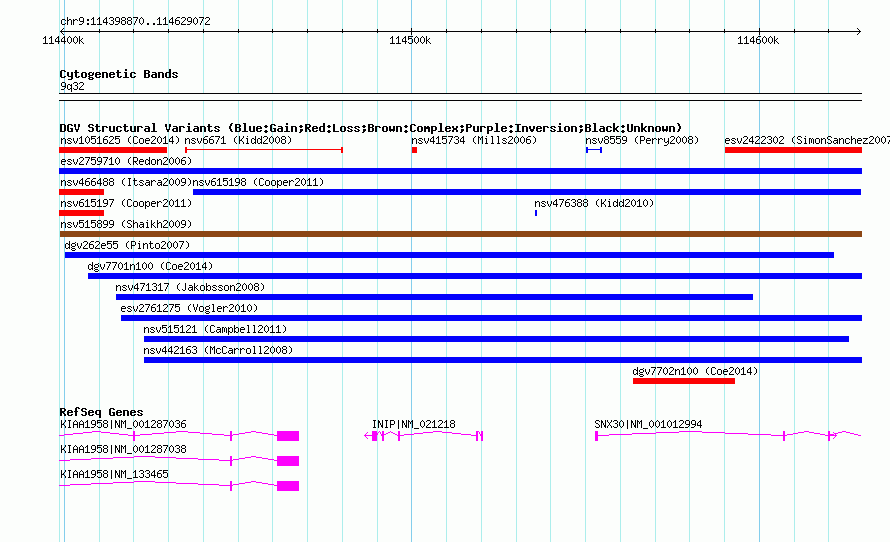Open the nsv515899 (Shaikh2009) label

tap(126, 224)
